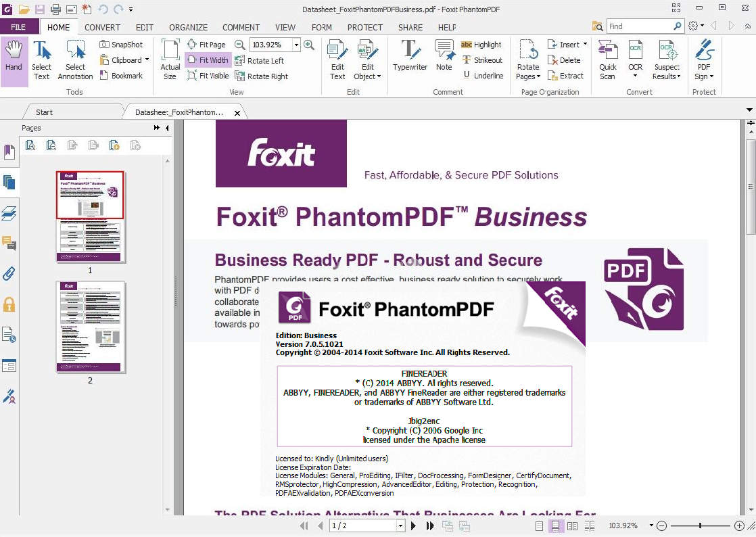Screen dimensions: 756x537
Task: Click zoom out minus on status bar
Action: click(x=662, y=526)
